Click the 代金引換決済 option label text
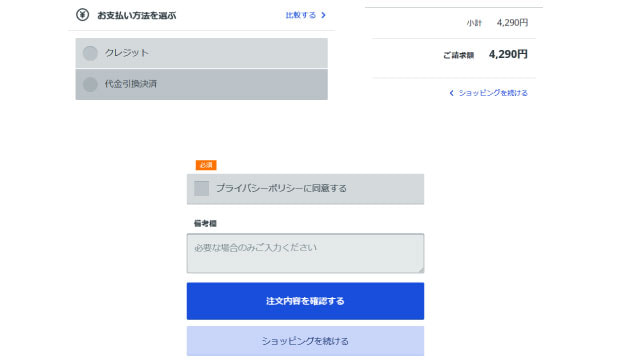The width and height of the screenshot is (640, 360). coord(131,84)
